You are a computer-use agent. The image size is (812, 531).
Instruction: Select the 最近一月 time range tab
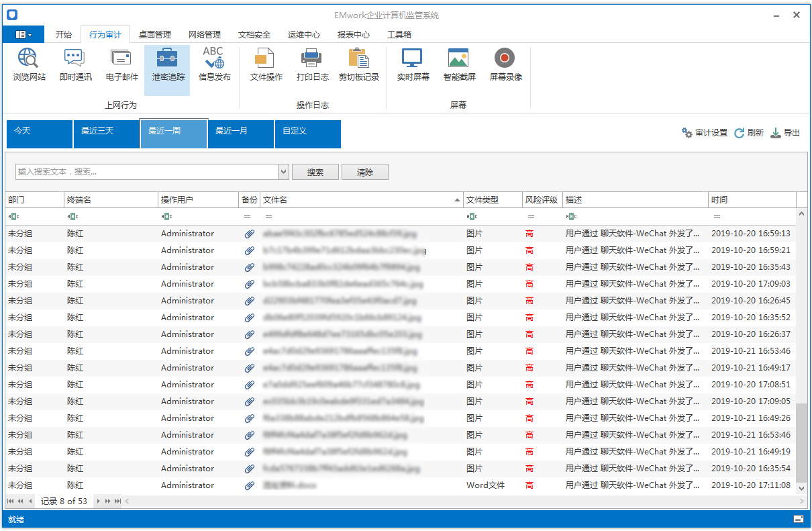(x=240, y=134)
